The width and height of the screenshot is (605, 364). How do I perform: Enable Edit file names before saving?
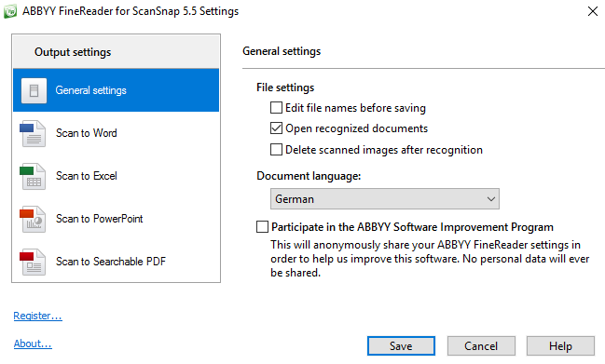276,108
